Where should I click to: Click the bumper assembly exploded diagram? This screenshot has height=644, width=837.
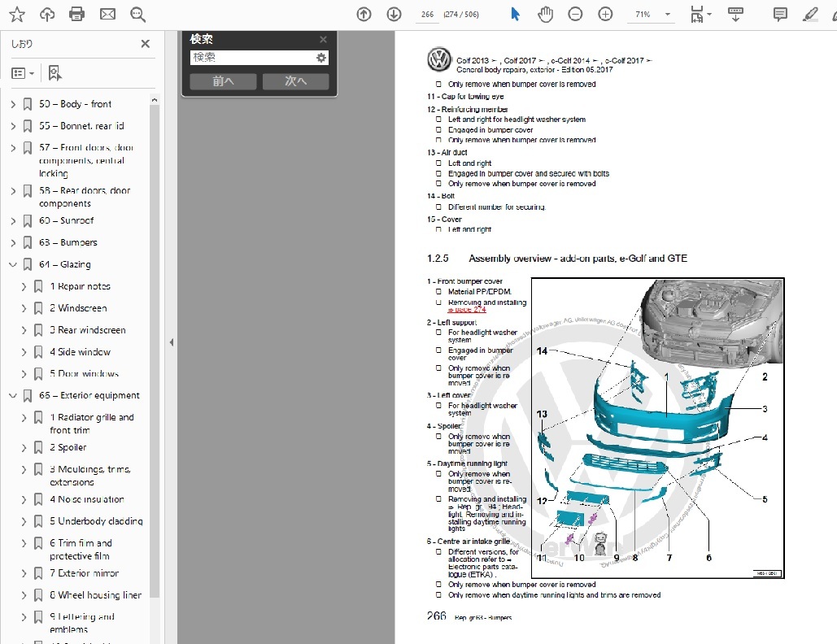pos(657,428)
